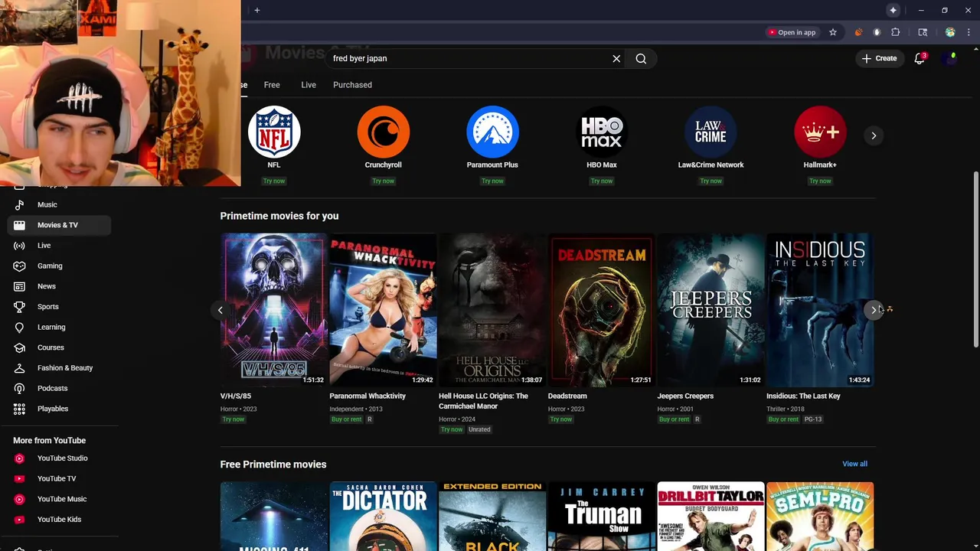Open the user account avatar
The width and height of the screenshot is (980, 551).
coord(950,58)
